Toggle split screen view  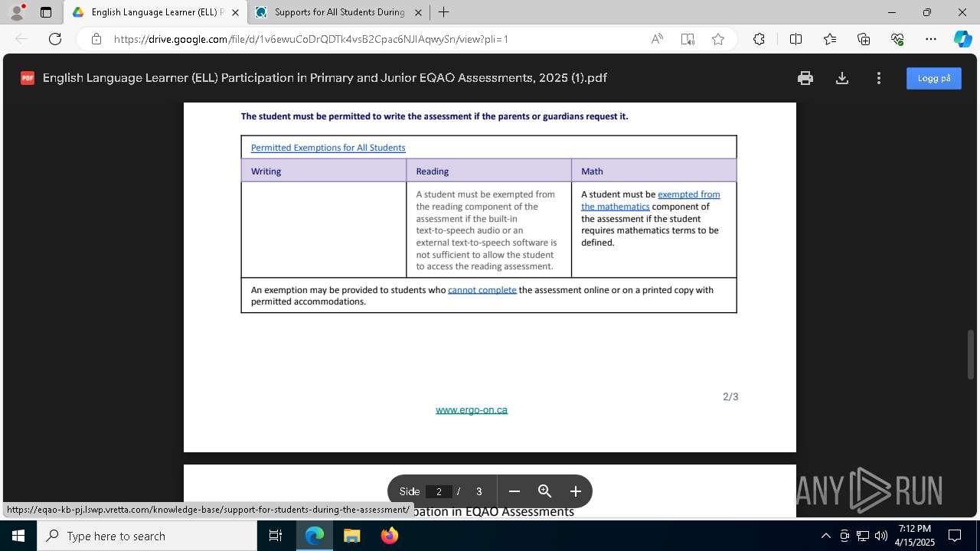(x=795, y=39)
